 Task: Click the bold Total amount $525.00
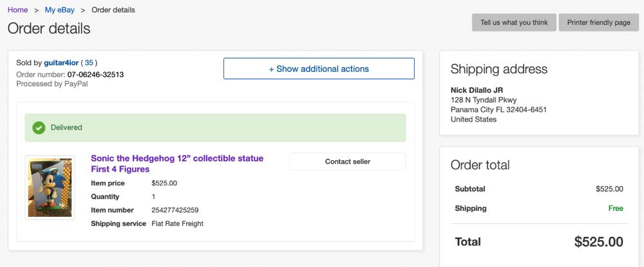point(598,242)
